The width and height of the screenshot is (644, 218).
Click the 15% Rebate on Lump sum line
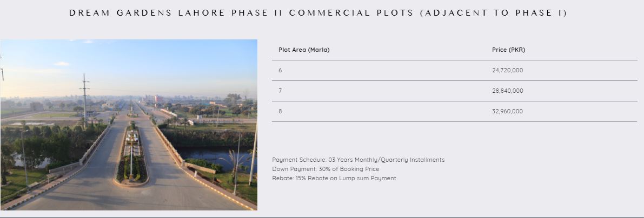point(334,178)
